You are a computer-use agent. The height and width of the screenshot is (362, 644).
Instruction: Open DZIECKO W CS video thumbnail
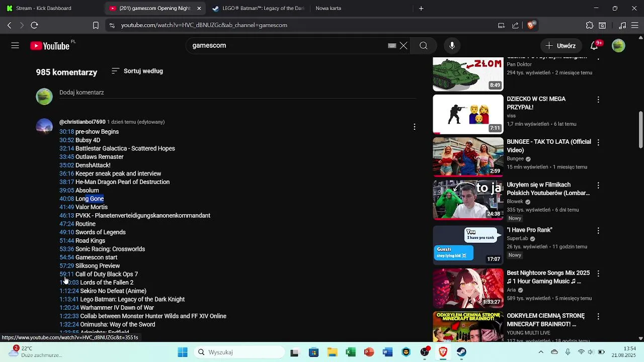click(x=468, y=114)
